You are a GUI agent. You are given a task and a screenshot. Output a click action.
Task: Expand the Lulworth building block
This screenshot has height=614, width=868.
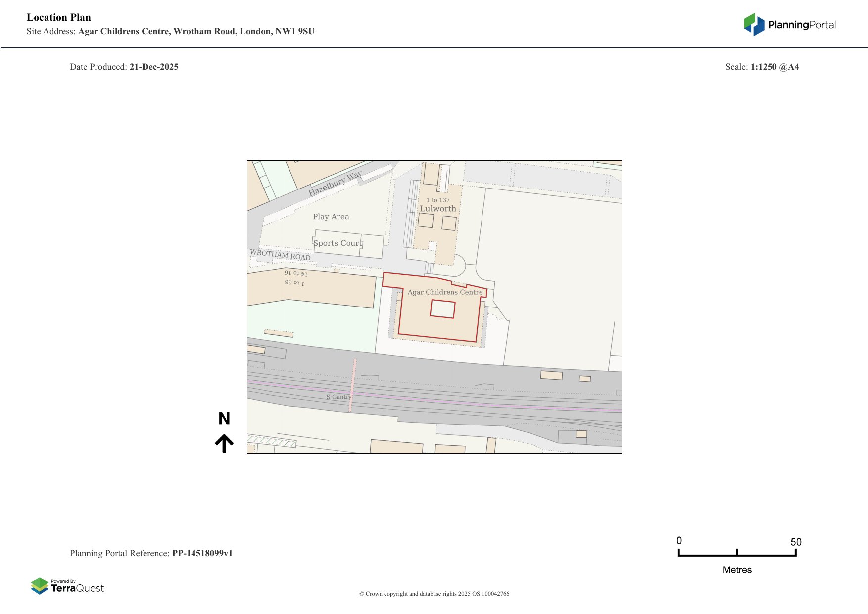coord(438,208)
